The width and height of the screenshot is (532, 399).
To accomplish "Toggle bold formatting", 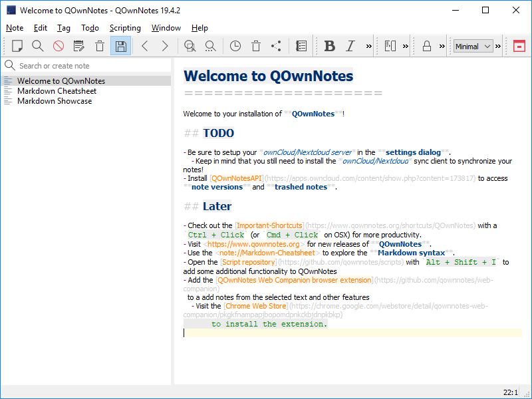I will pyautogui.click(x=330, y=46).
